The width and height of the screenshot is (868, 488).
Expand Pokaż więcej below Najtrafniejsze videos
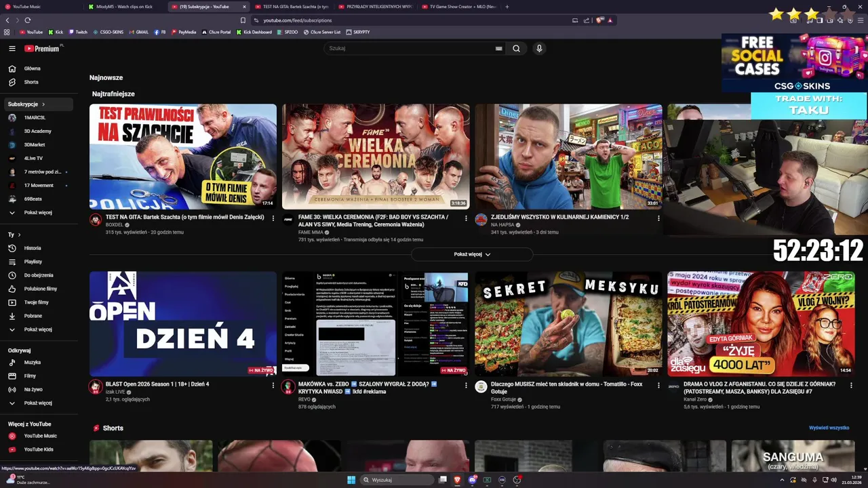472,254
